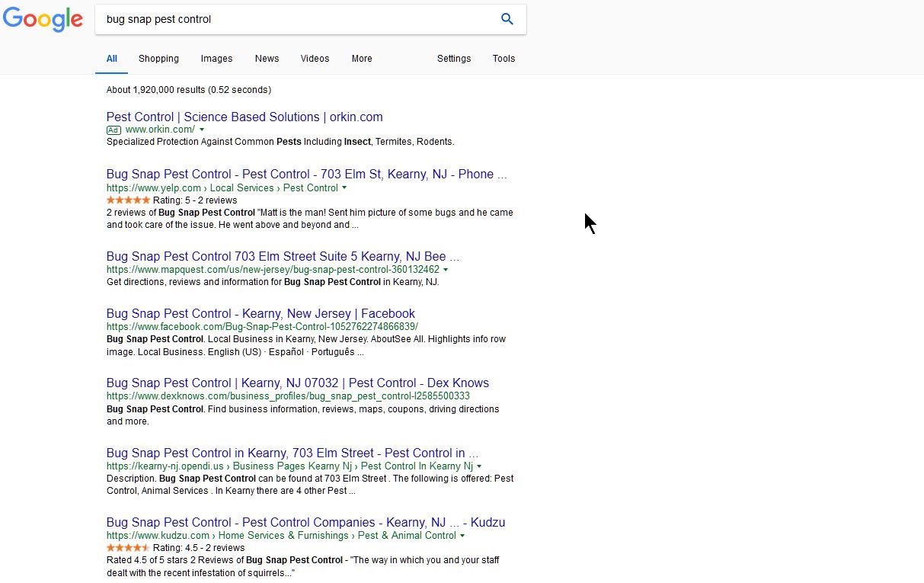Click the star rating on Kudzu result
The width and height of the screenshot is (924, 583).
point(128,548)
